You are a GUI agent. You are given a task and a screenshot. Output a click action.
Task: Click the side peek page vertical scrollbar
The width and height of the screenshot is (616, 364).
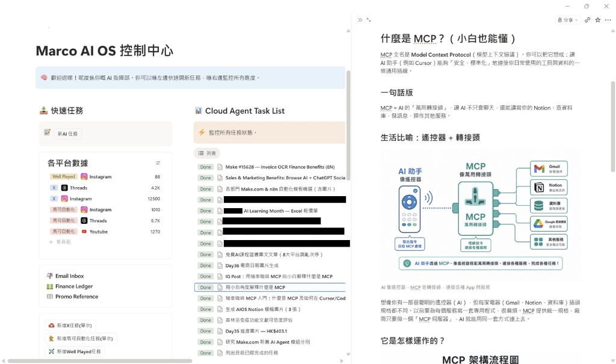point(613,126)
